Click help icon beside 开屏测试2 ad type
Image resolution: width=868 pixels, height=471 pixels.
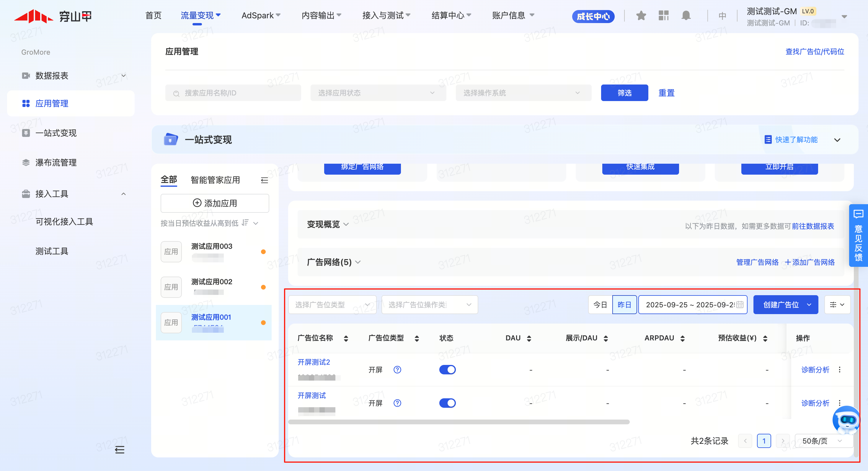(397, 370)
